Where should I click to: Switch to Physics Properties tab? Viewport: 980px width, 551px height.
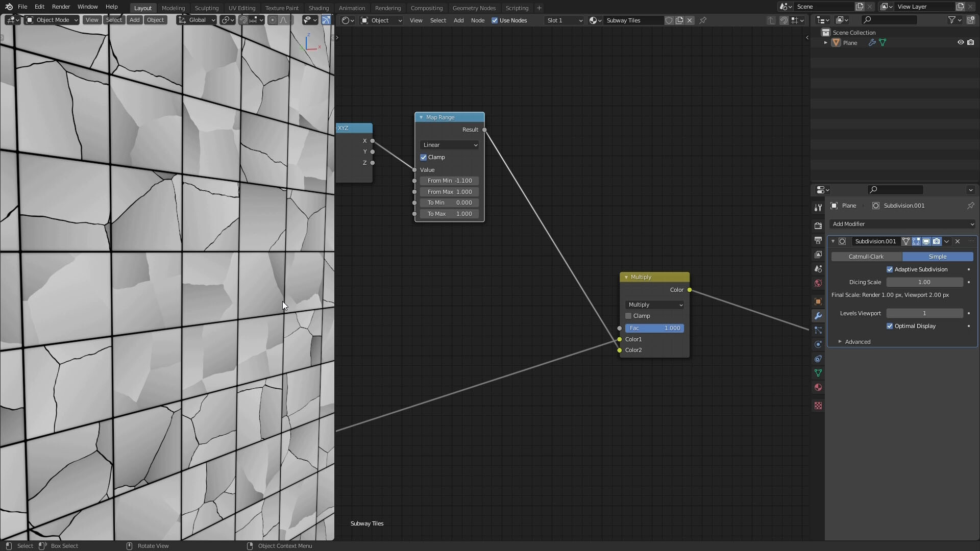click(818, 344)
